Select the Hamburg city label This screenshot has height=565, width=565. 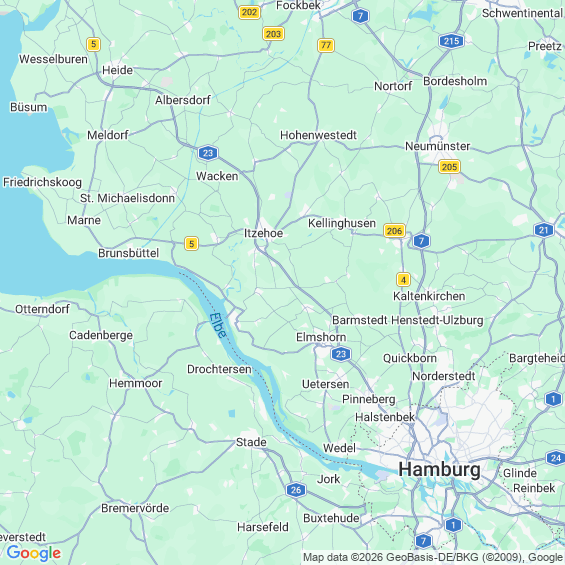[439, 470]
